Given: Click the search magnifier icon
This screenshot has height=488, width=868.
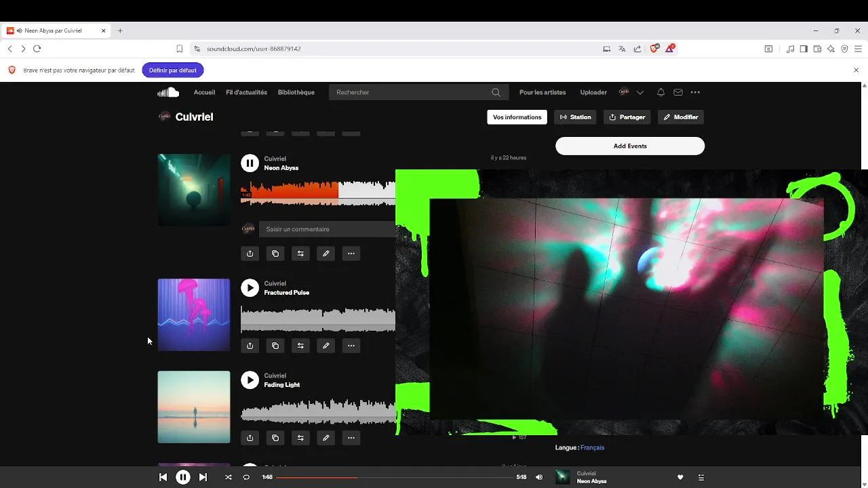Looking at the screenshot, I should (496, 92).
